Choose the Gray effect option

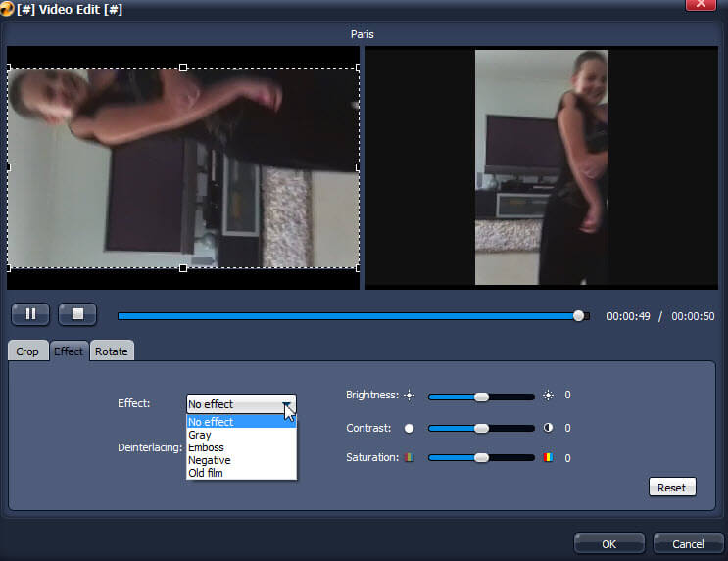coord(241,435)
